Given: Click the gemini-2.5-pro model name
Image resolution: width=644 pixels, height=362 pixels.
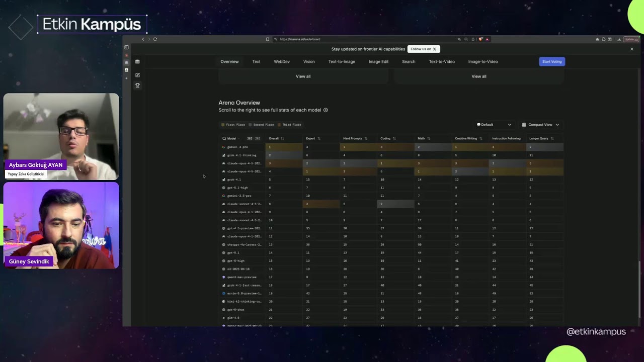Looking at the screenshot, I should [239, 196].
